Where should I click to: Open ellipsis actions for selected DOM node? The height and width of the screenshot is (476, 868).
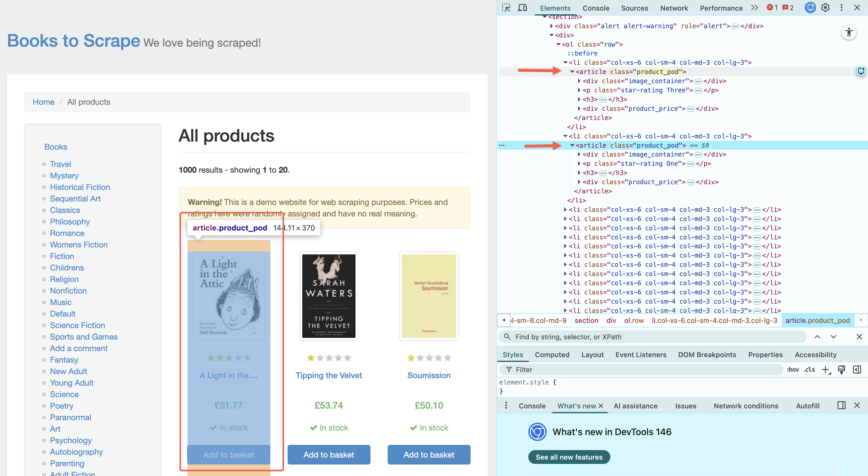click(502, 145)
